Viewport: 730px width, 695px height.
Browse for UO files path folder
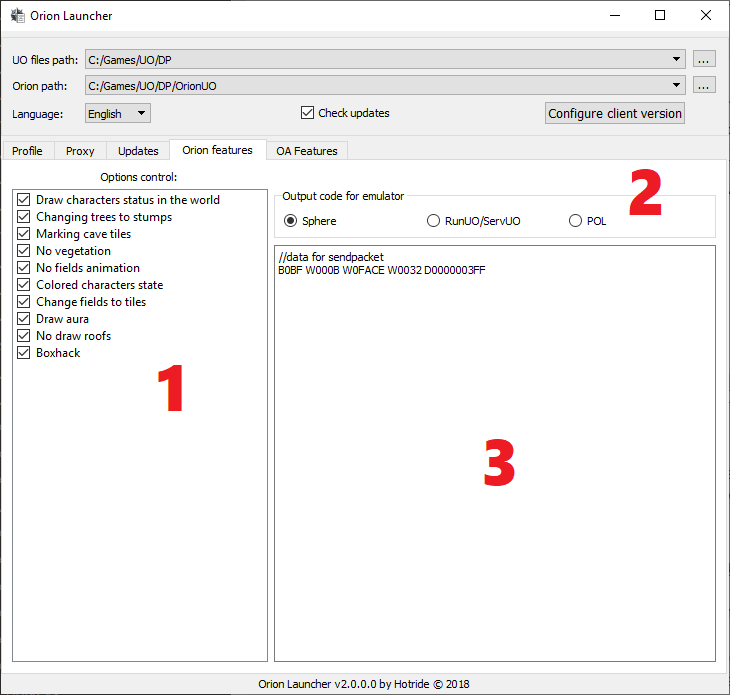point(704,59)
